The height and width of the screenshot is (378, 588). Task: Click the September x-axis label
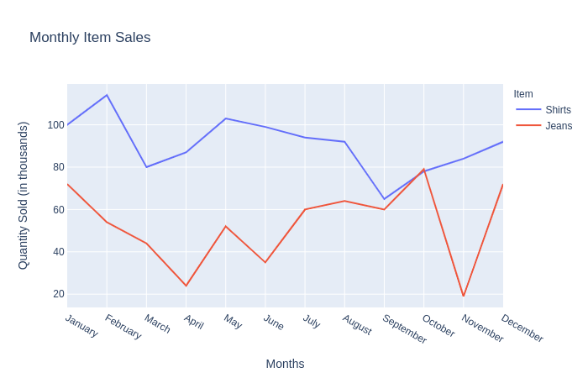[x=405, y=328]
